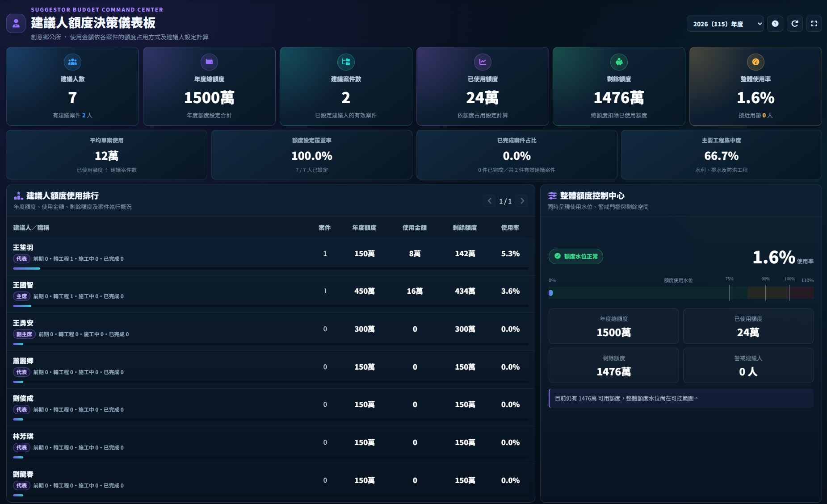Click the refresh icon in the header

tap(795, 24)
